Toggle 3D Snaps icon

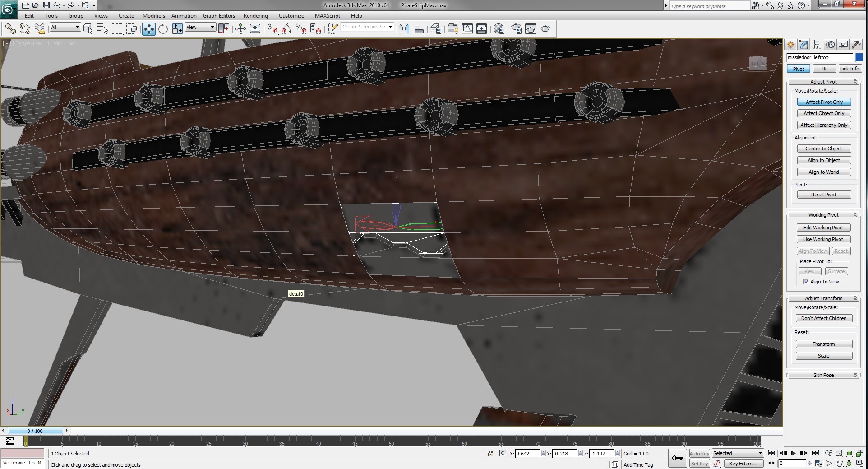coord(272,29)
